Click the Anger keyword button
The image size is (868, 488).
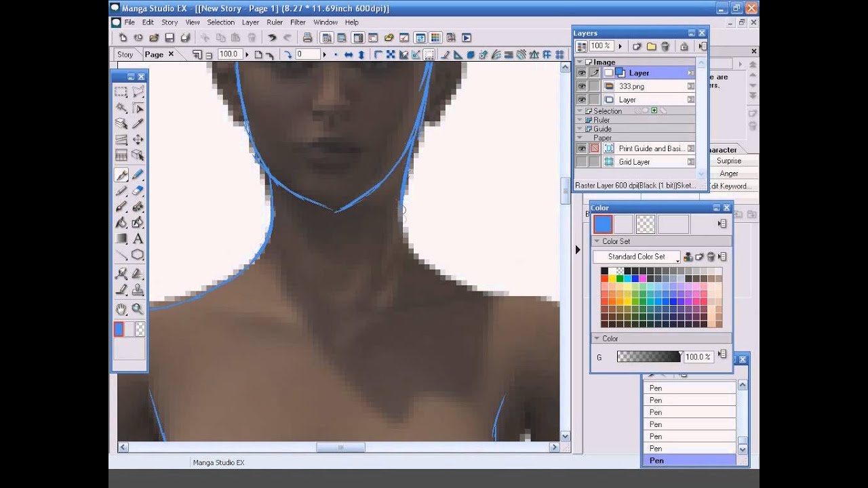(x=729, y=174)
